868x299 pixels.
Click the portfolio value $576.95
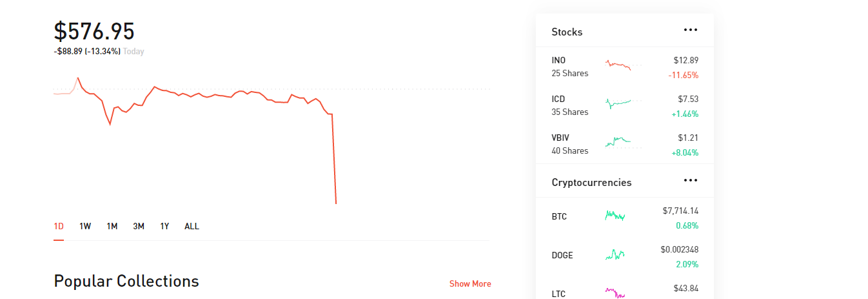[x=94, y=32]
